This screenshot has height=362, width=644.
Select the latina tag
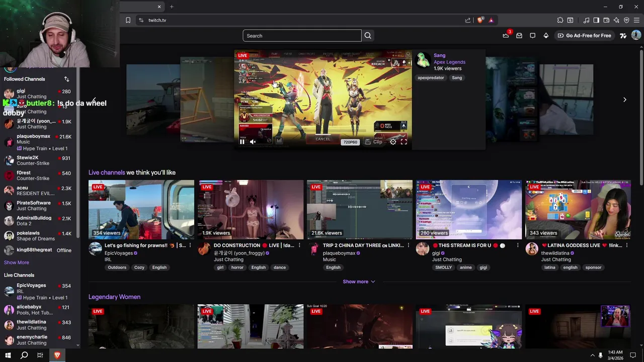tap(550, 267)
